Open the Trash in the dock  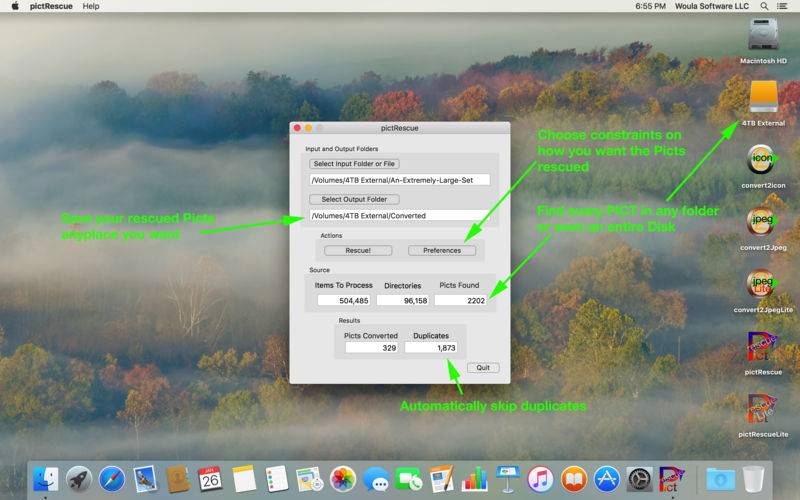pos(753,480)
